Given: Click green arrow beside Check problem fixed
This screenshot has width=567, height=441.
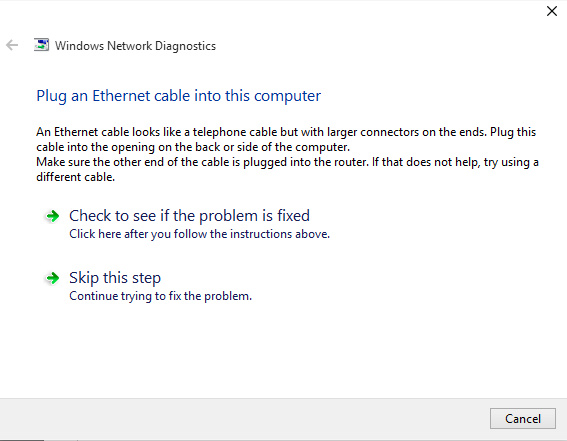Looking at the screenshot, I should 52,216.
